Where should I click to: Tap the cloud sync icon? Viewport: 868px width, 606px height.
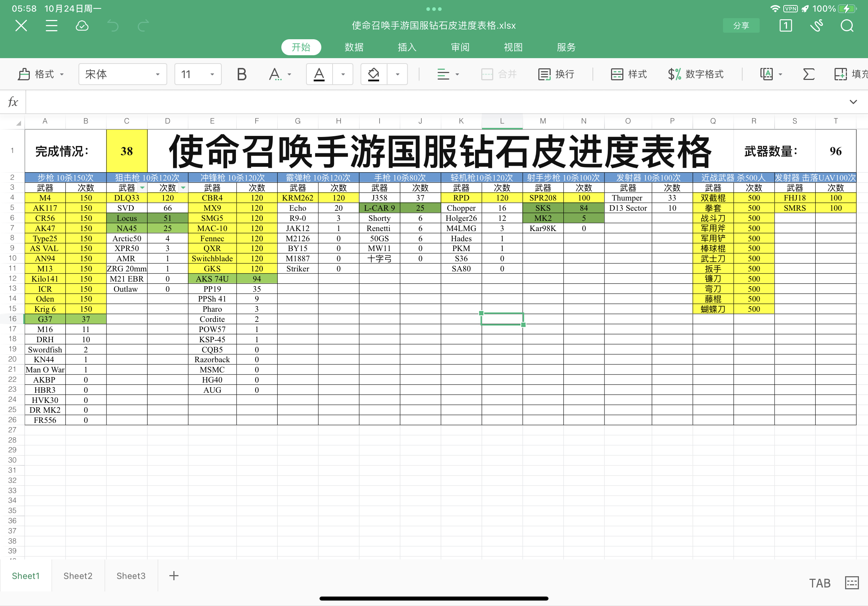82,26
